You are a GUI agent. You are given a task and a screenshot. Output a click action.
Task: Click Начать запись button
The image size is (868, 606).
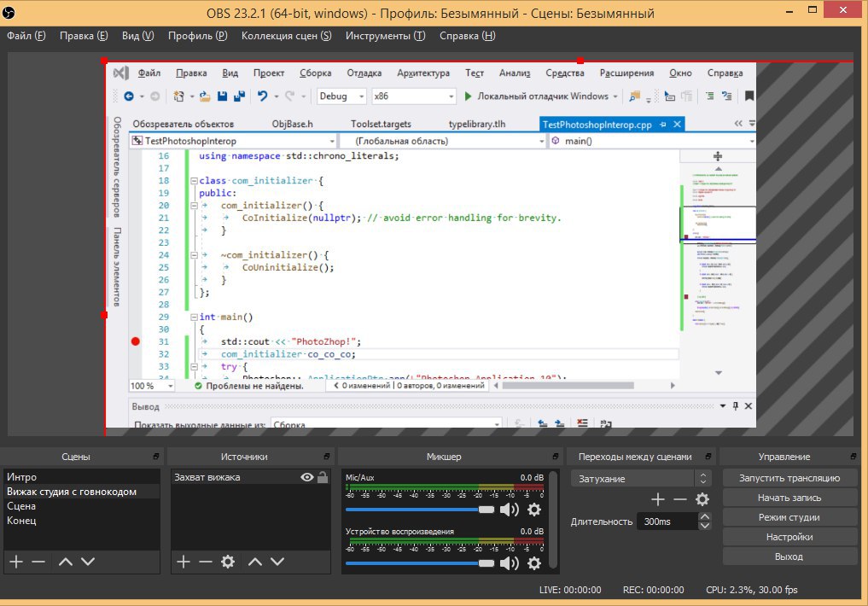(789, 498)
